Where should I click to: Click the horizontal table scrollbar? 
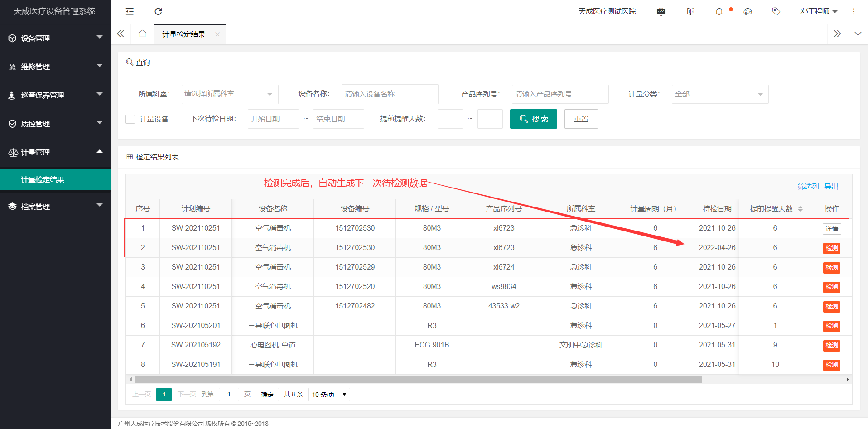click(x=419, y=380)
